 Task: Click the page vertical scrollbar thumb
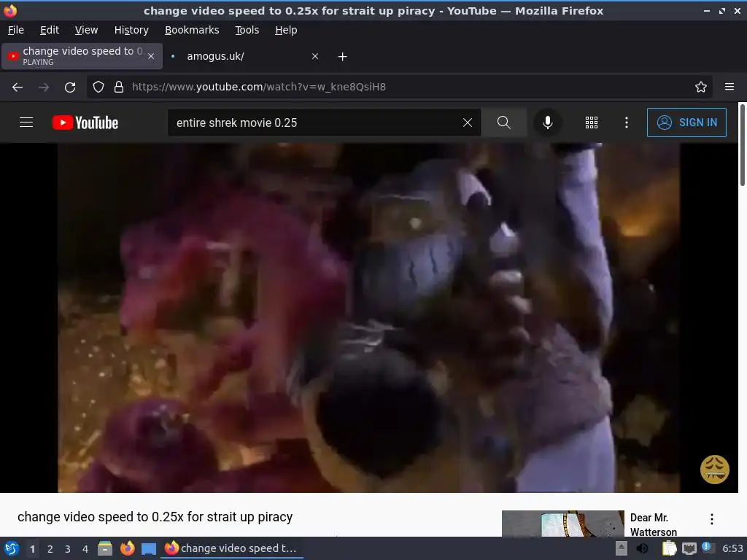pos(742,145)
